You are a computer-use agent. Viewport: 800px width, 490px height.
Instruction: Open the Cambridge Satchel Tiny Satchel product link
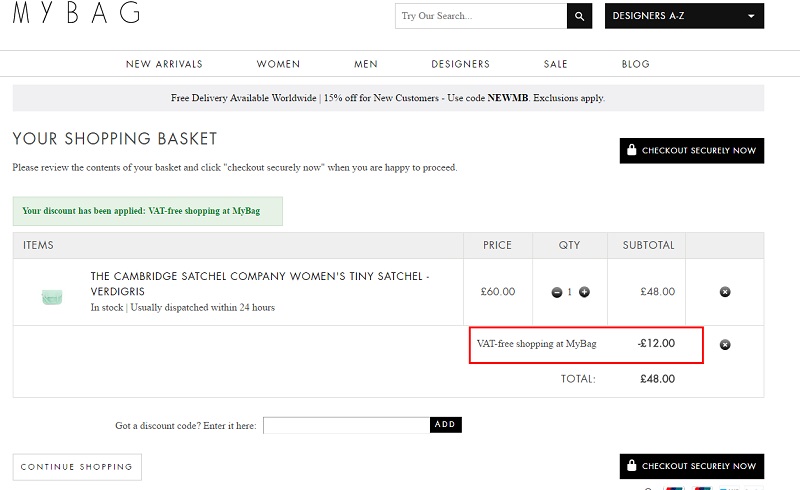pos(260,284)
